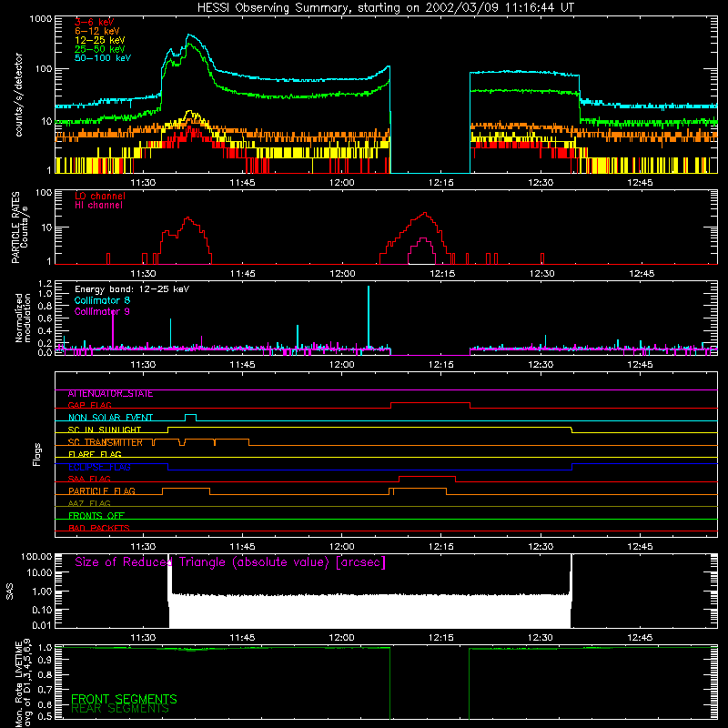Click the raised NON_SOLAR_EVENT step segment
Screen dimensions: 728x728
tap(190, 415)
